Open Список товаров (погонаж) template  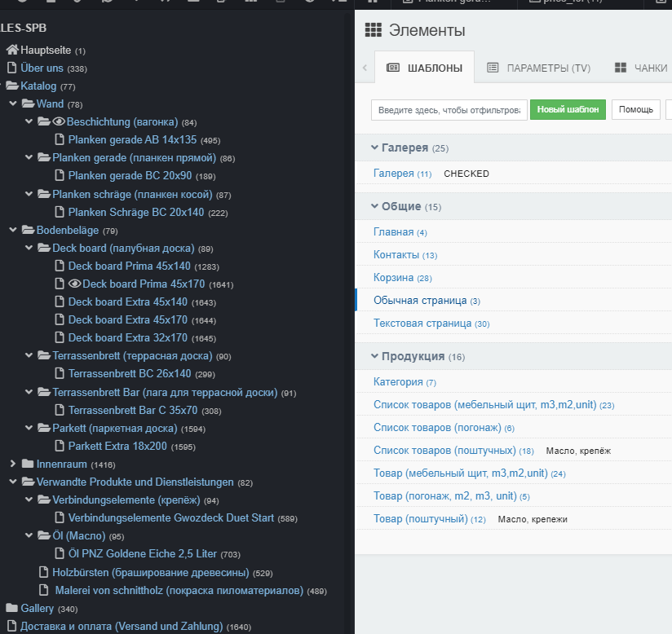coord(444,428)
